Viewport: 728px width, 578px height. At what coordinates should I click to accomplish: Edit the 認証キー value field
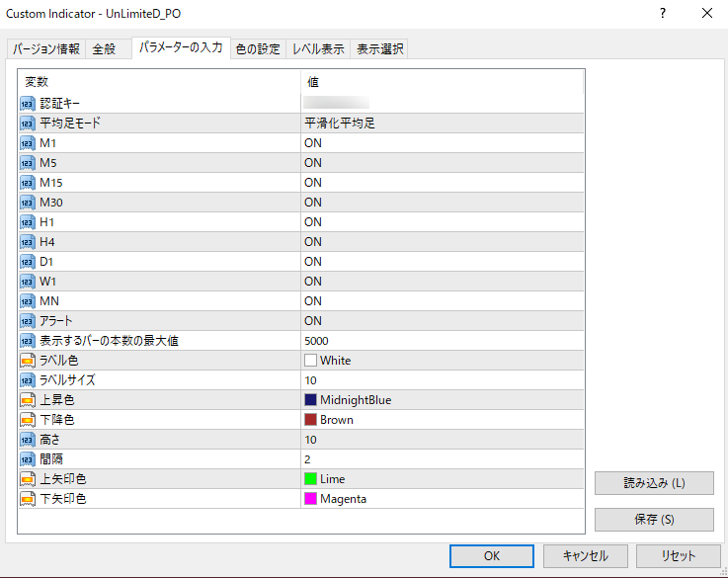click(442, 104)
